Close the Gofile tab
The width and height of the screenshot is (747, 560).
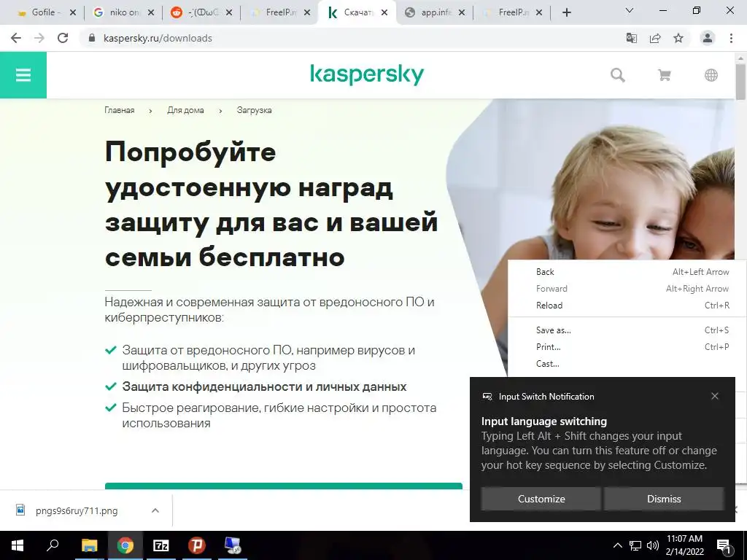pyautogui.click(x=73, y=12)
